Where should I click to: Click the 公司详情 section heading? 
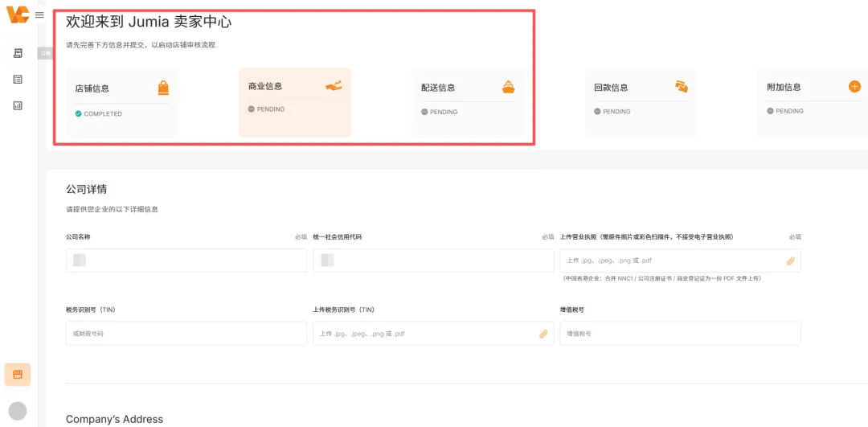coord(86,190)
